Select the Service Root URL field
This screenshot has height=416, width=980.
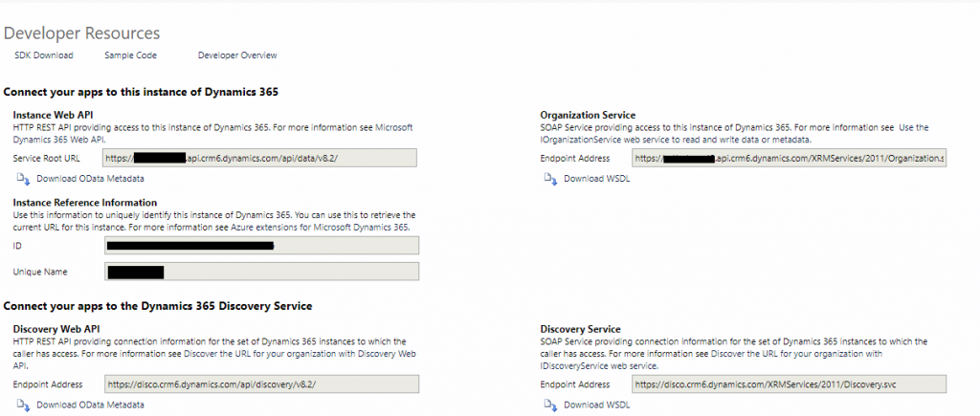tap(259, 158)
